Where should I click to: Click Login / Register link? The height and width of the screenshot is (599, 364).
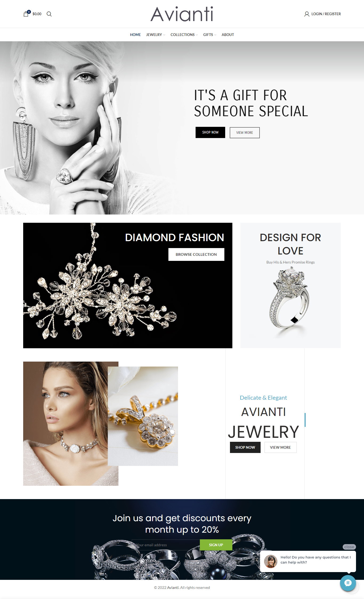coord(326,14)
